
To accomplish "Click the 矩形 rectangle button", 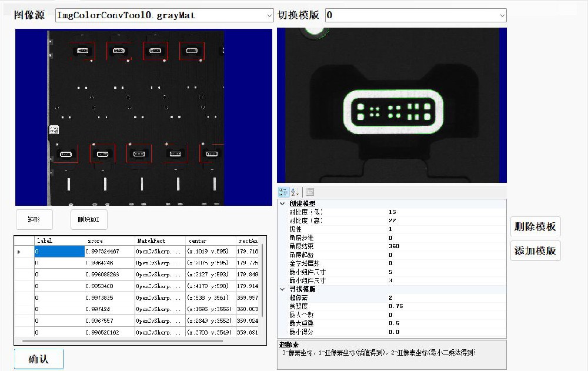I will click(x=34, y=219).
